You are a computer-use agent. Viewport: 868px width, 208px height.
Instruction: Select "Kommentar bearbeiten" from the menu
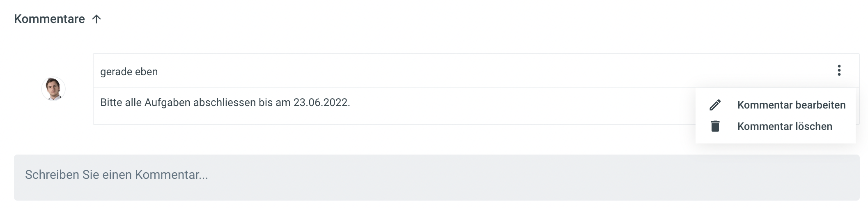tap(791, 105)
